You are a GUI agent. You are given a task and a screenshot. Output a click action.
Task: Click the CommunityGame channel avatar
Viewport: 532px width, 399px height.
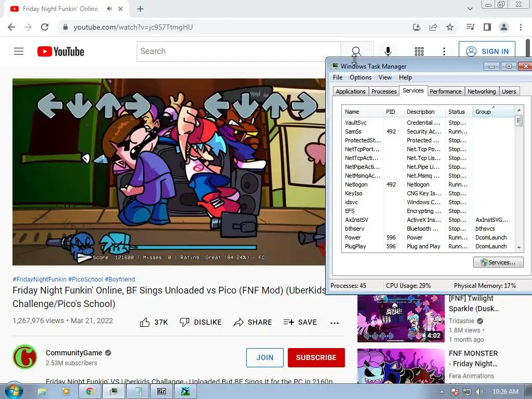[25, 357]
